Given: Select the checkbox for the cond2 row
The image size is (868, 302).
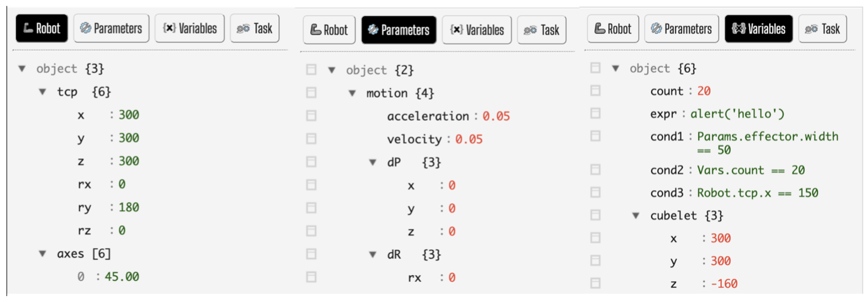Looking at the screenshot, I should (595, 169).
